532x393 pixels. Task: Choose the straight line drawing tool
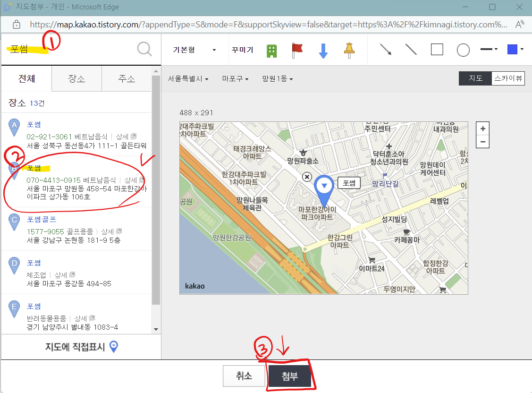pos(411,50)
